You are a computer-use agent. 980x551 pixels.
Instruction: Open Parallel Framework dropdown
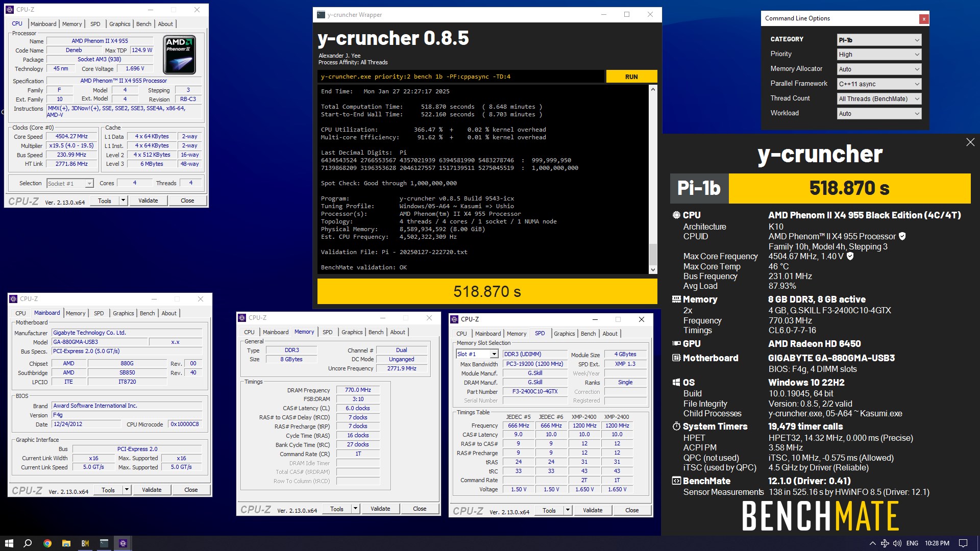879,84
